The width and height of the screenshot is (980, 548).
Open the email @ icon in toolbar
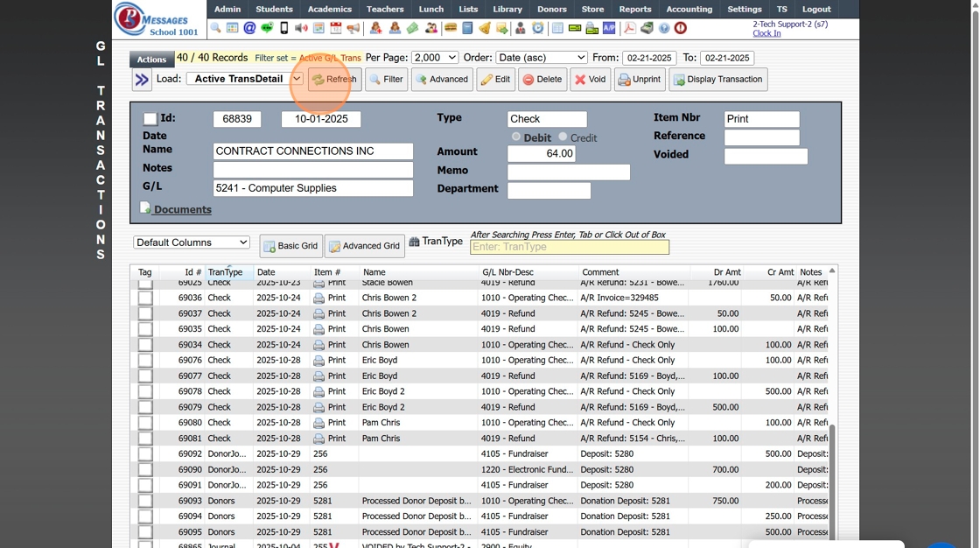[249, 28]
